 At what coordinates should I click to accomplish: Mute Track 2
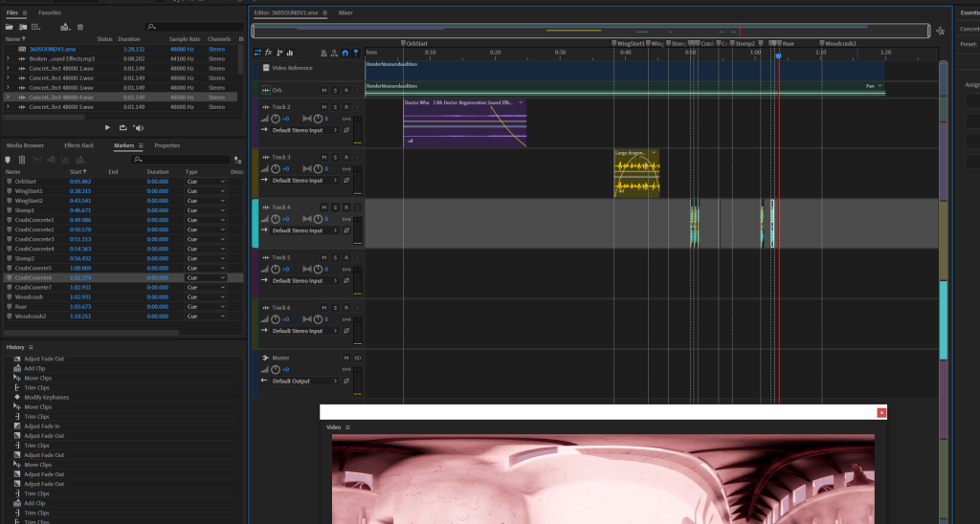pos(324,107)
